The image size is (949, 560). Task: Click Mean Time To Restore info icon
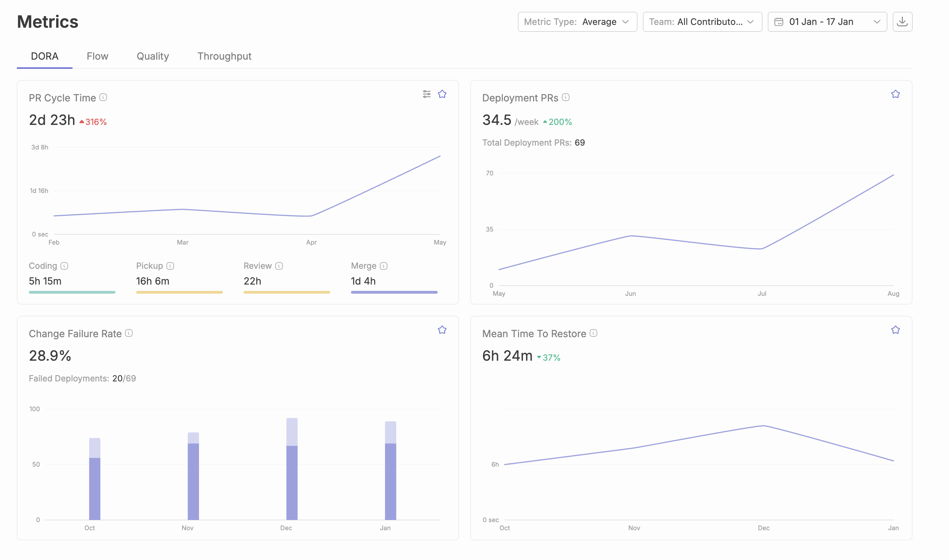point(593,333)
